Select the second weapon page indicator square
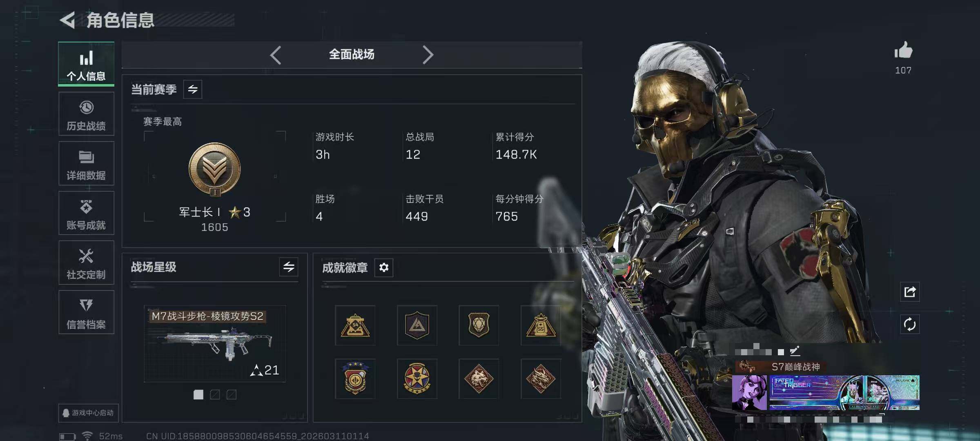 (x=215, y=394)
